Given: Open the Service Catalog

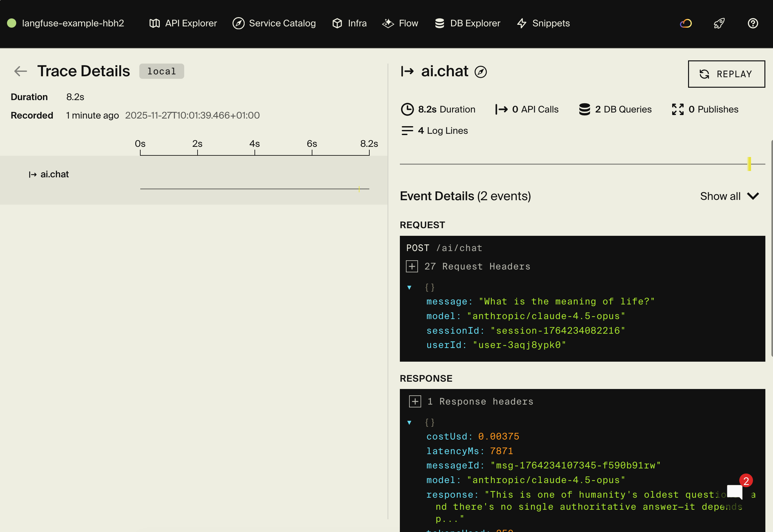Looking at the screenshot, I should pyautogui.click(x=274, y=23).
